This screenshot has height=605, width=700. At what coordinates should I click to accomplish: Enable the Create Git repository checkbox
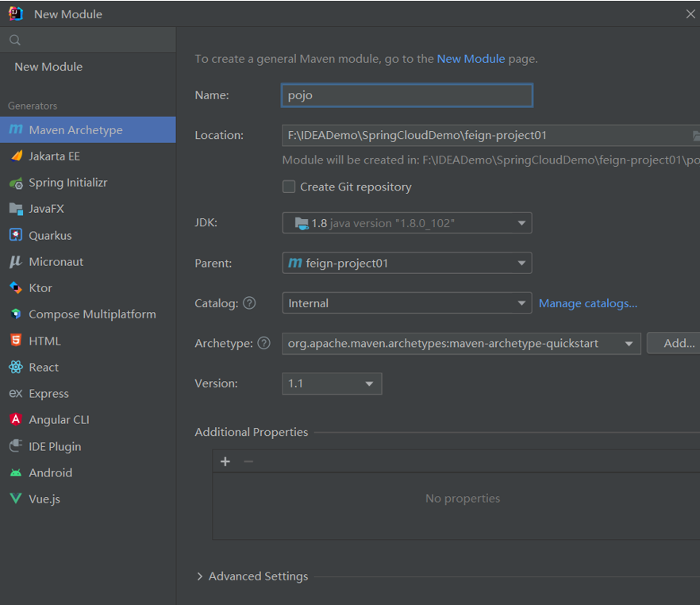tap(289, 187)
